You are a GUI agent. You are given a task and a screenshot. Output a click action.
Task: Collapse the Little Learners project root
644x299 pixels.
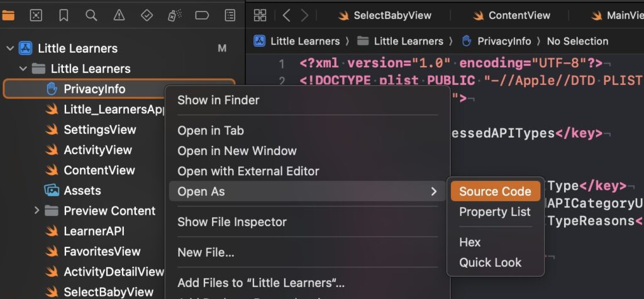[x=10, y=48]
